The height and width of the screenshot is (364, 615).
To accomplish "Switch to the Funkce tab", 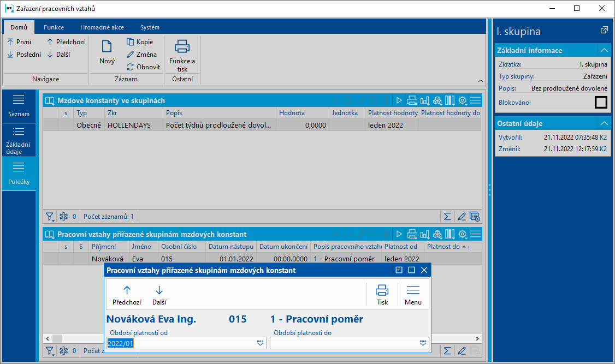I will [x=54, y=27].
